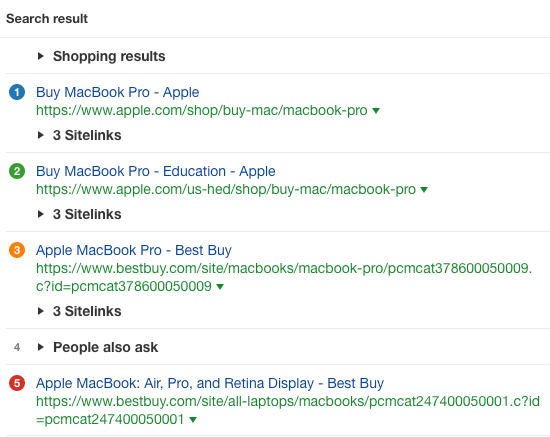Click the orange position 3 badge
This screenshot has width=550, height=437.
coord(17,250)
